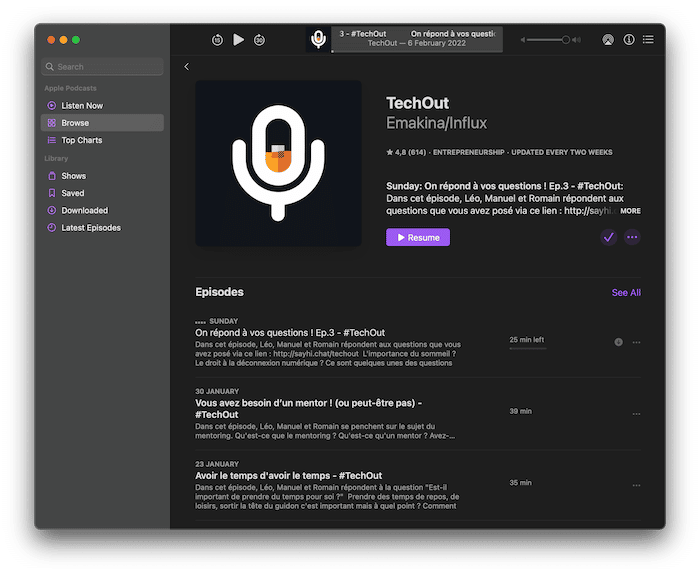Toggle the followed checkmark button
The height and width of the screenshot is (575, 700).
[x=608, y=237]
